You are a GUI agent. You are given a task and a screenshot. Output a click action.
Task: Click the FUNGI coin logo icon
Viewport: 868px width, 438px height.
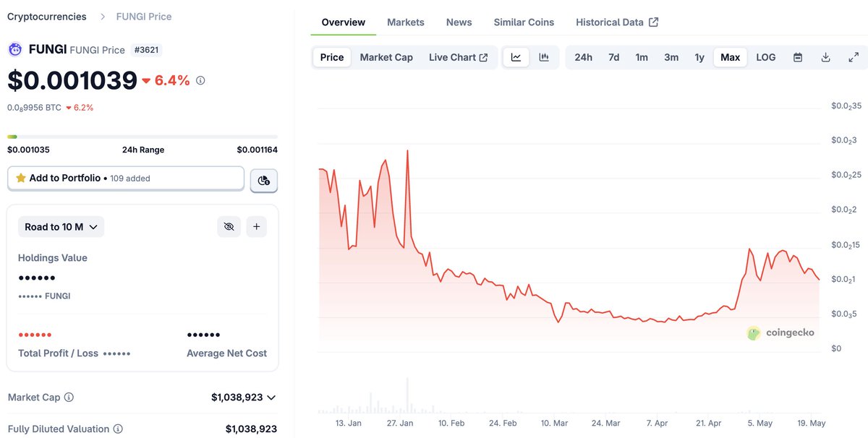pos(14,50)
